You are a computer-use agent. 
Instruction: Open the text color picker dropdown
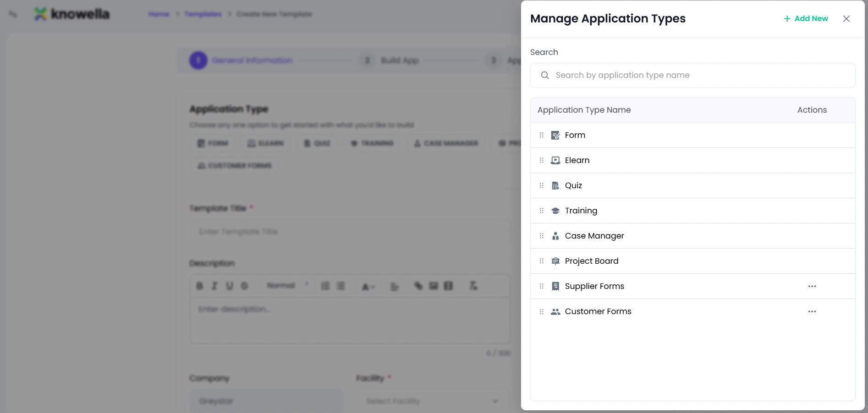[368, 287]
